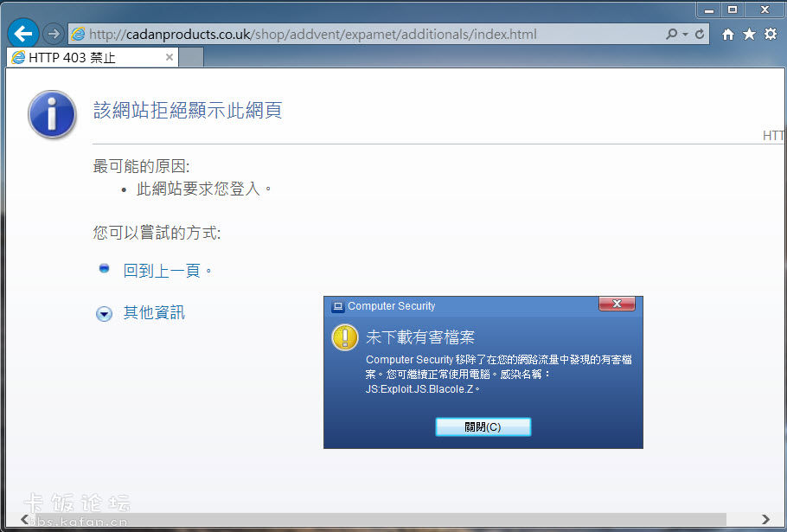Maximize the browser window
Viewport: 787px width, 532px height.
pos(733,10)
